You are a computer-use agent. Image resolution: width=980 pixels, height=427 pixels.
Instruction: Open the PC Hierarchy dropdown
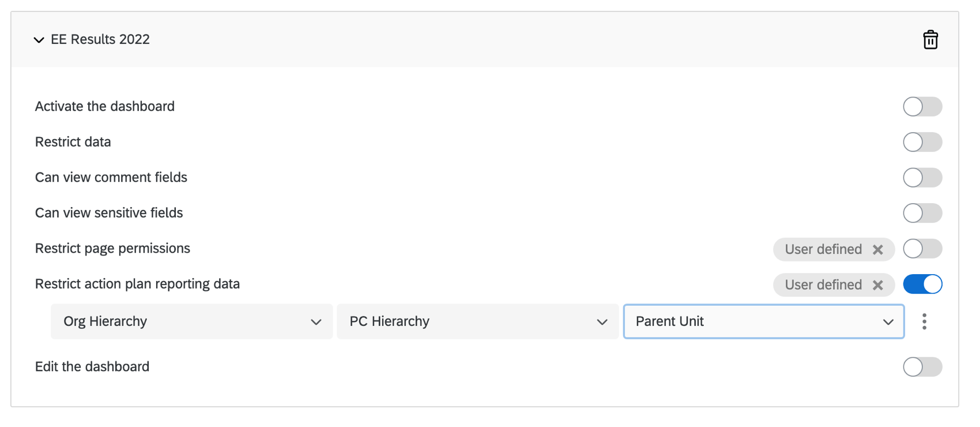477,321
